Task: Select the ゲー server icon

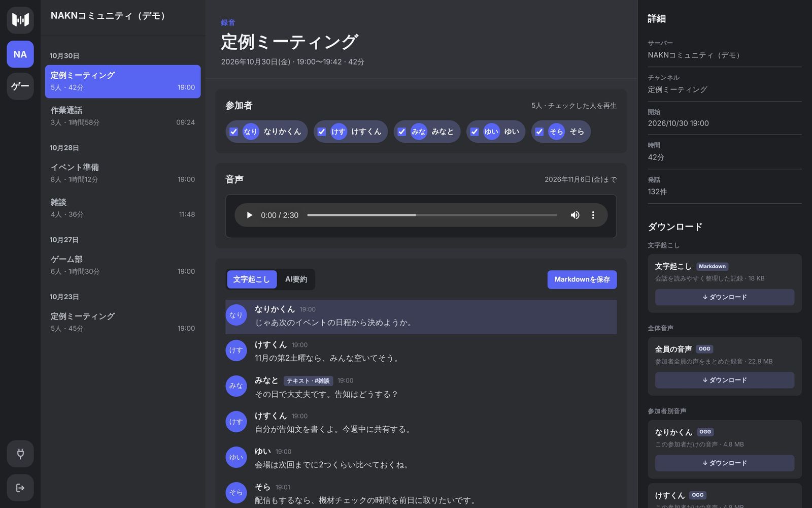Action: click(x=20, y=86)
